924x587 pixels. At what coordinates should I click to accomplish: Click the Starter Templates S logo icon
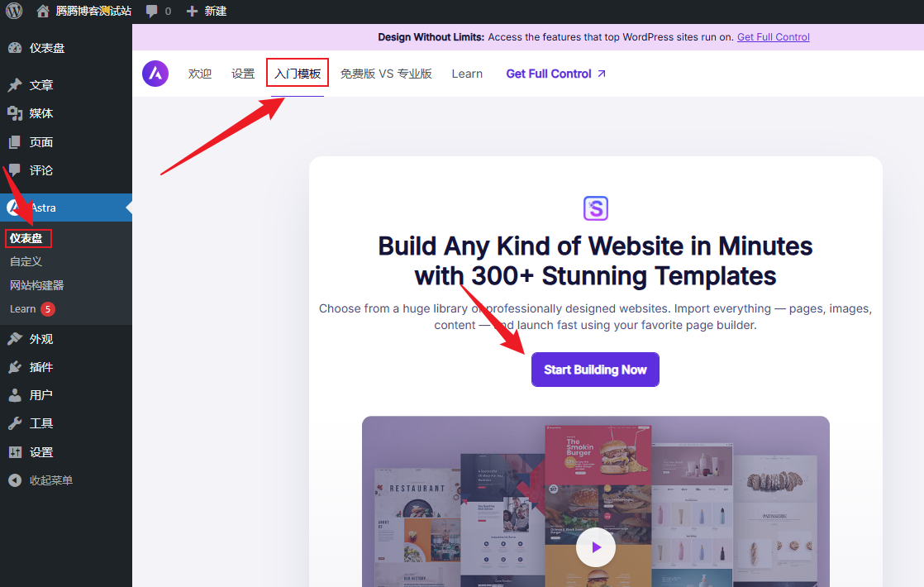click(x=595, y=208)
